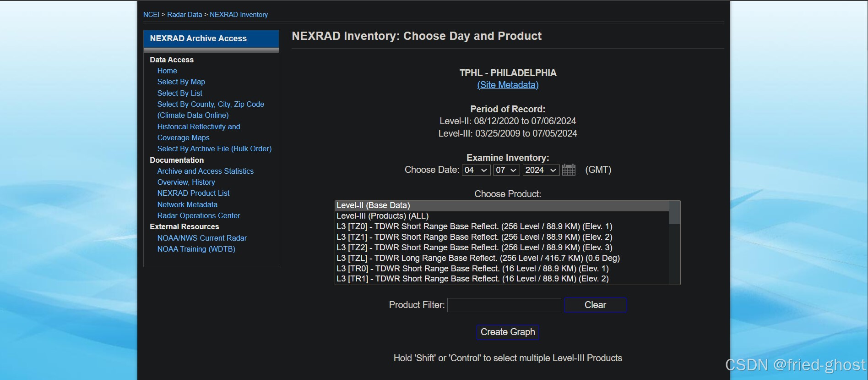Open Select By Archive File (Bulk Order)
The height and width of the screenshot is (380, 868).
214,149
